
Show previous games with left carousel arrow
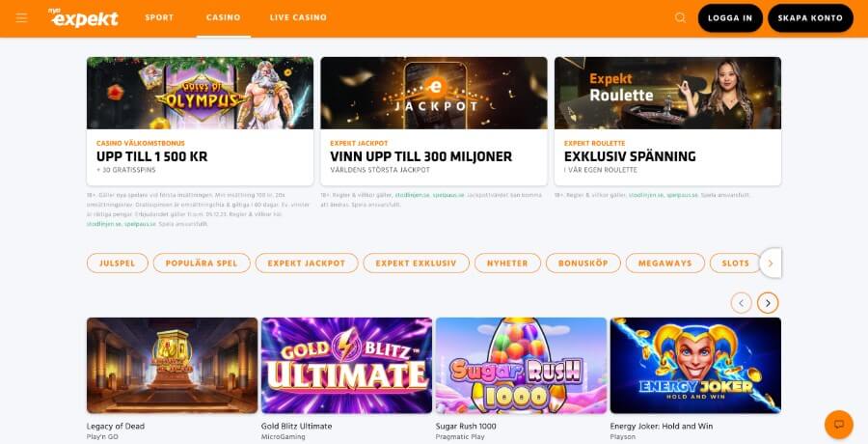coord(742,303)
